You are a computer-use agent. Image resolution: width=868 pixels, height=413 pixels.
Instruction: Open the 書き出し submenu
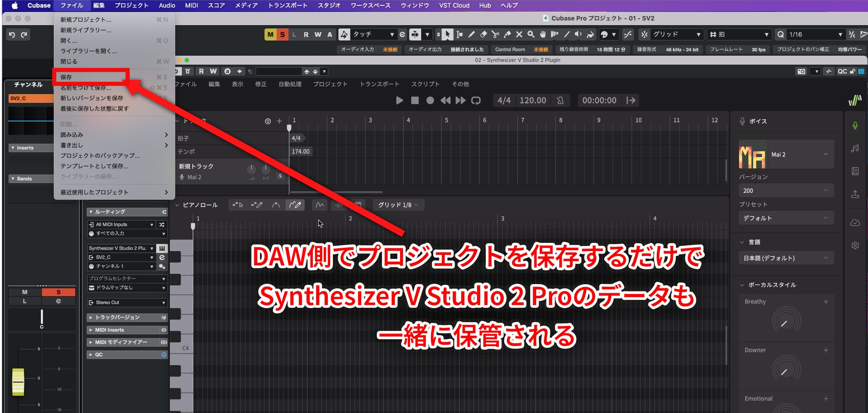pyautogui.click(x=114, y=145)
